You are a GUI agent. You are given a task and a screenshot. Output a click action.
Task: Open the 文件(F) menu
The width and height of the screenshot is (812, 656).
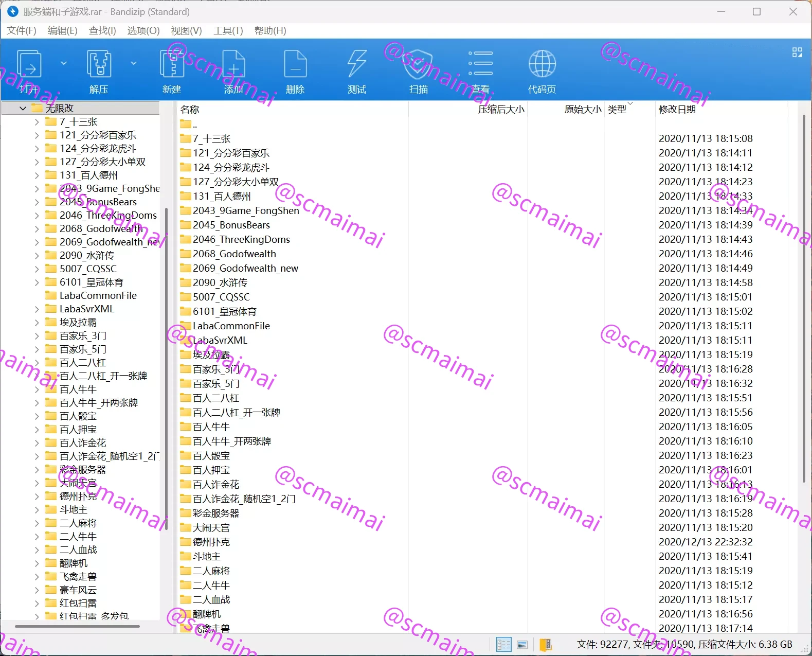(x=22, y=30)
